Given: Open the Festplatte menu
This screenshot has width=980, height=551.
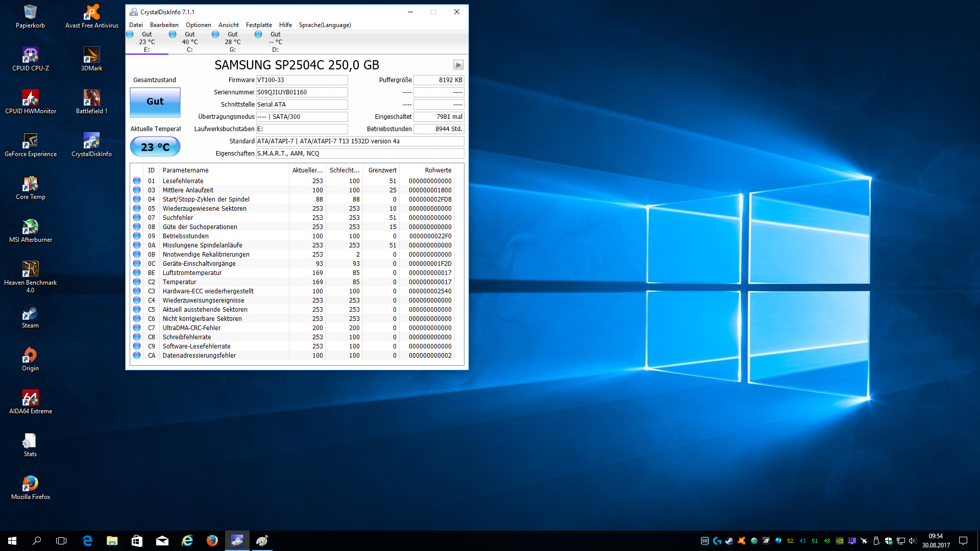Looking at the screenshot, I should point(258,24).
